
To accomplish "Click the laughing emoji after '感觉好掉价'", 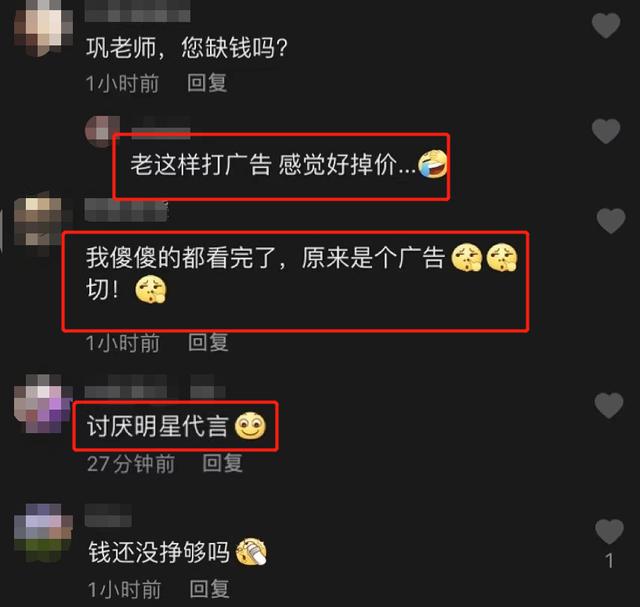I will [433, 164].
